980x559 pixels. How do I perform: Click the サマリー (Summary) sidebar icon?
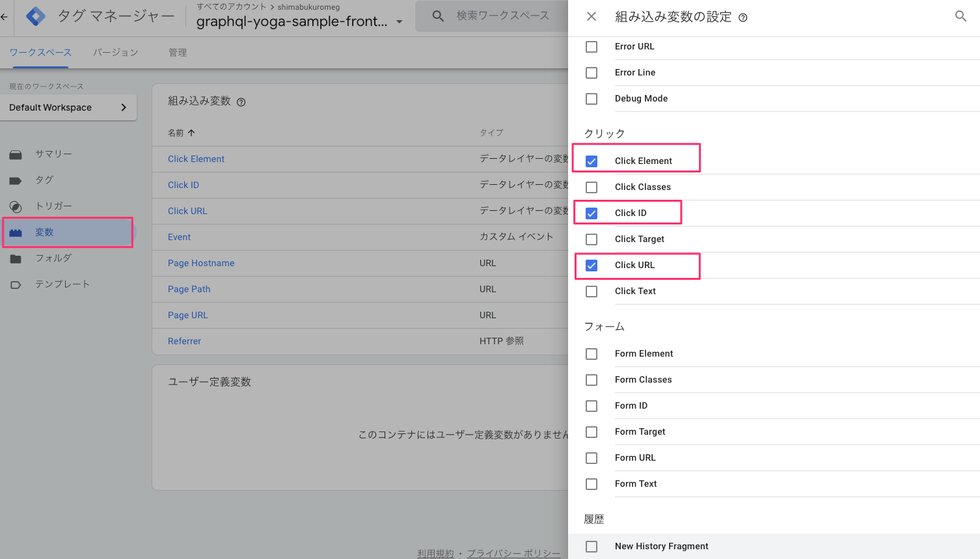coord(15,154)
